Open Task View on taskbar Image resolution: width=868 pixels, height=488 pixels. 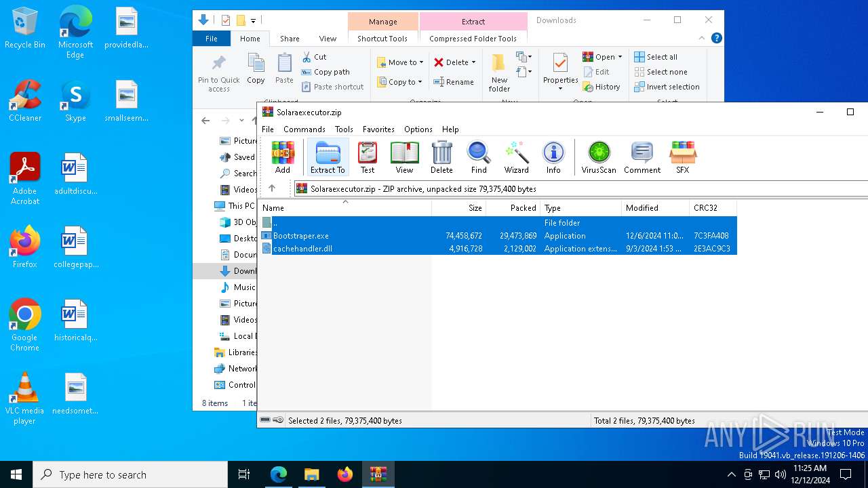click(x=244, y=474)
